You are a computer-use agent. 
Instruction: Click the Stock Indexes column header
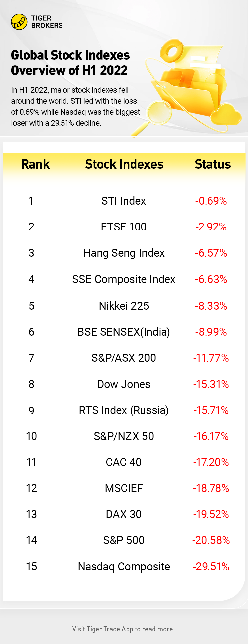124,164
